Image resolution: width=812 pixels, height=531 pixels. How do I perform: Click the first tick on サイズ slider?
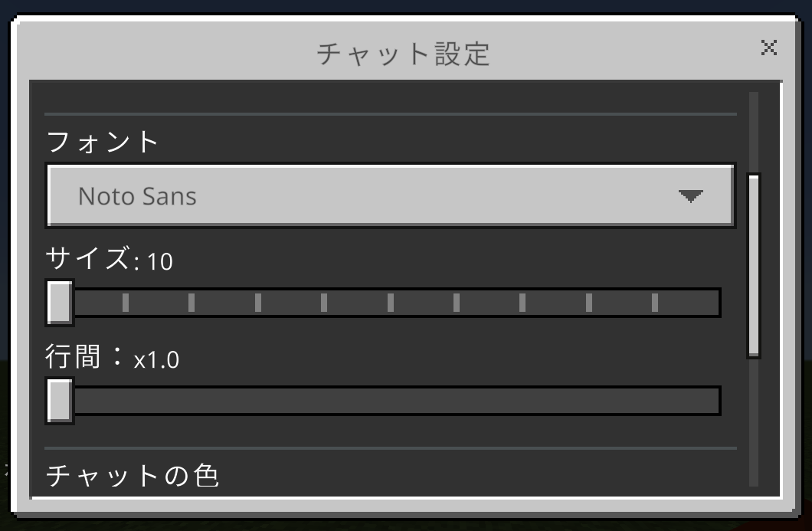coord(126,303)
